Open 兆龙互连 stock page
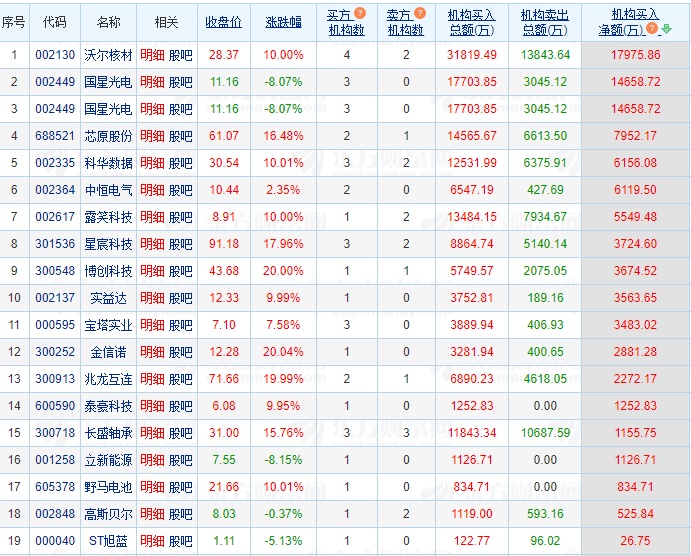Image resolution: width=691 pixels, height=556 pixels. [x=108, y=379]
